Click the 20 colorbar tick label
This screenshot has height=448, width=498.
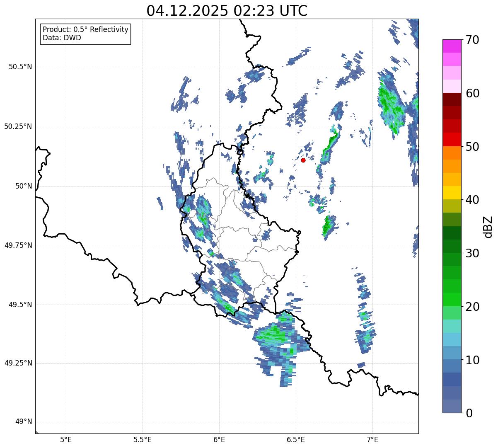(472, 307)
